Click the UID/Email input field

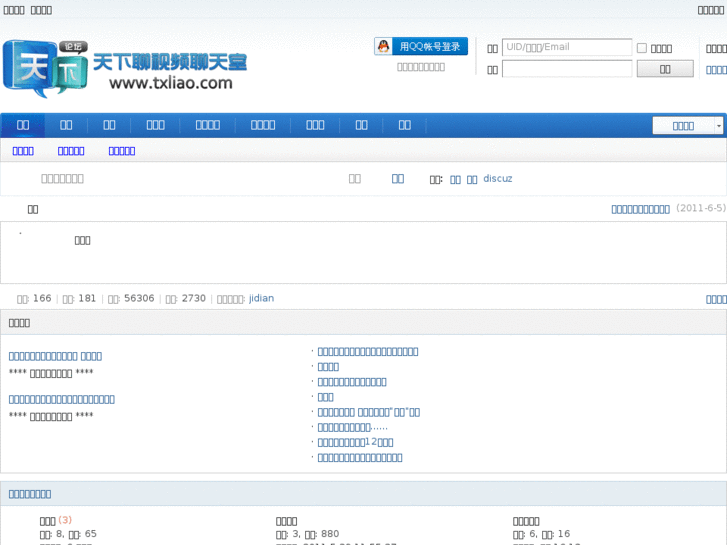point(566,47)
